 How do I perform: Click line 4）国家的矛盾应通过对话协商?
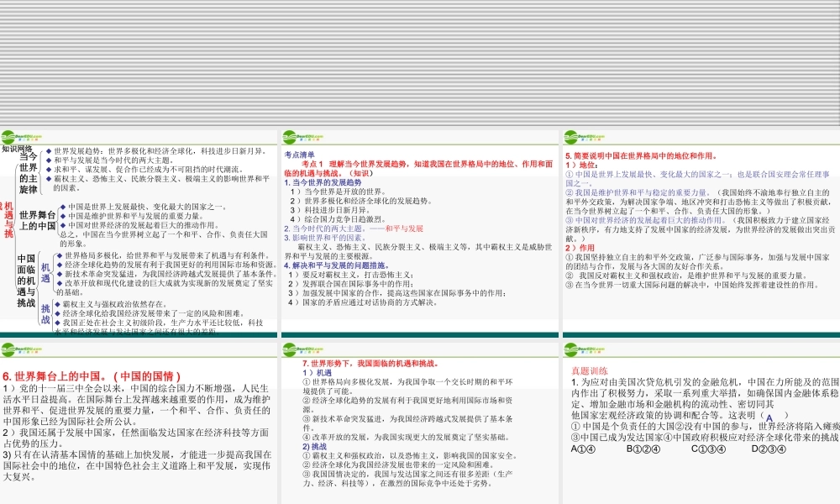(x=363, y=302)
